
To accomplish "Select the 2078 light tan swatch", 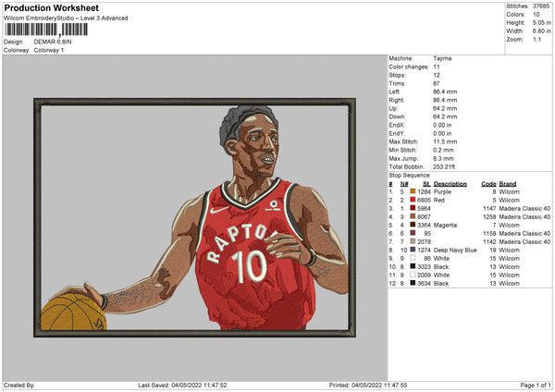I will tap(413, 241).
